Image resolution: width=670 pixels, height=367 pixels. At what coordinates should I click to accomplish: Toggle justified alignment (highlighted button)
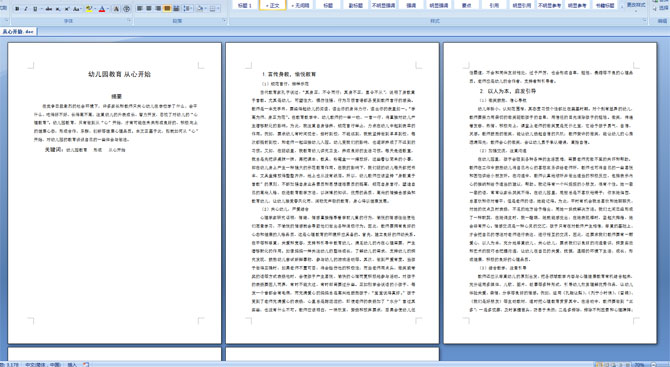(167, 8)
